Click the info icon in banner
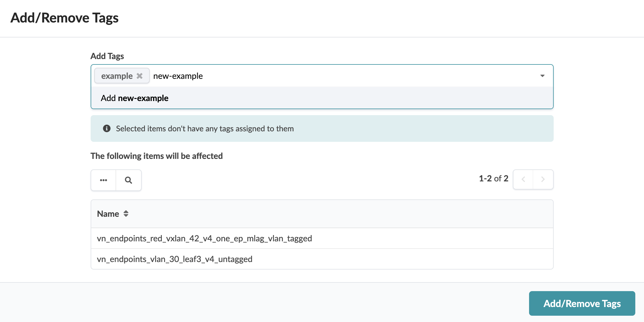Screen dimensions: 644x322 (x=107, y=129)
